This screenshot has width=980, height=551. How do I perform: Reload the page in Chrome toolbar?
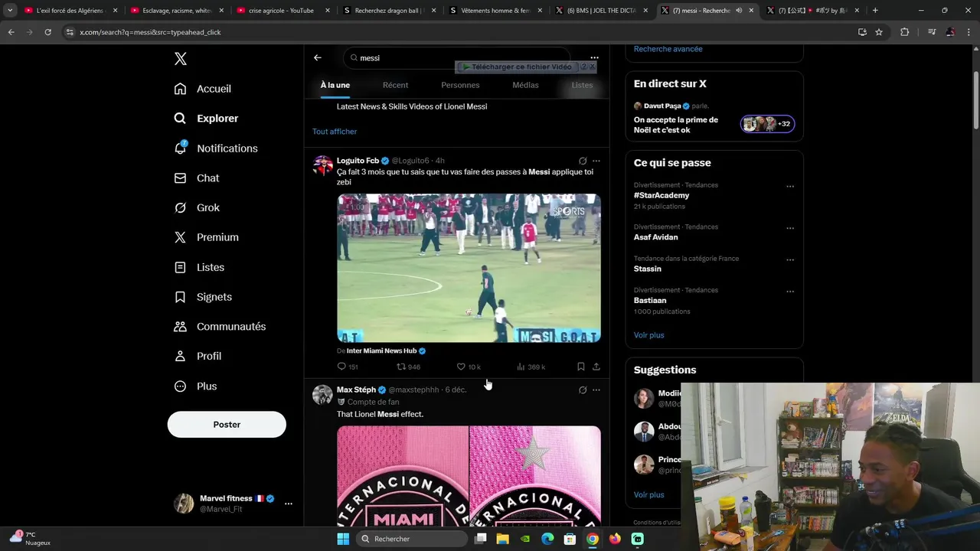click(47, 32)
